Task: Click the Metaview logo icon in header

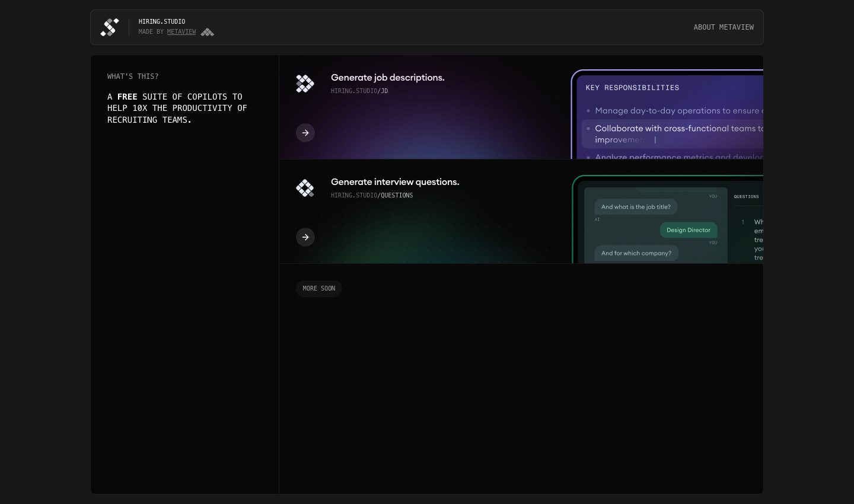Action: (x=208, y=32)
